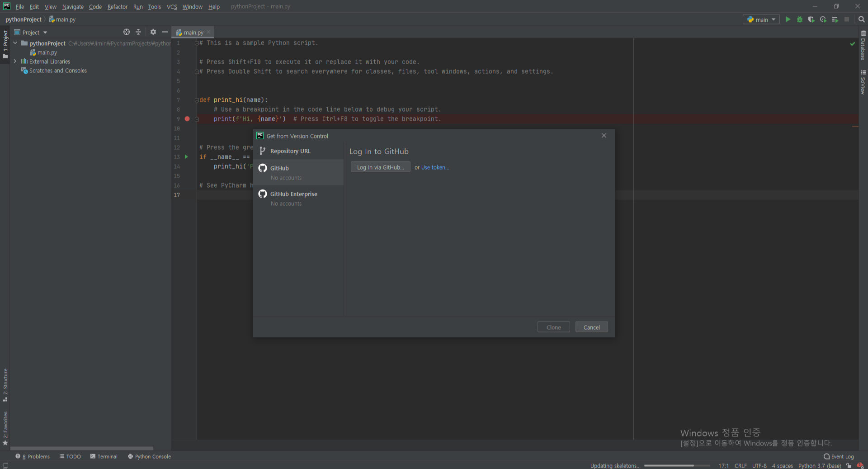Image resolution: width=868 pixels, height=469 pixels.
Task: Switch to the main.py editor tab
Action: coord(193,33)
